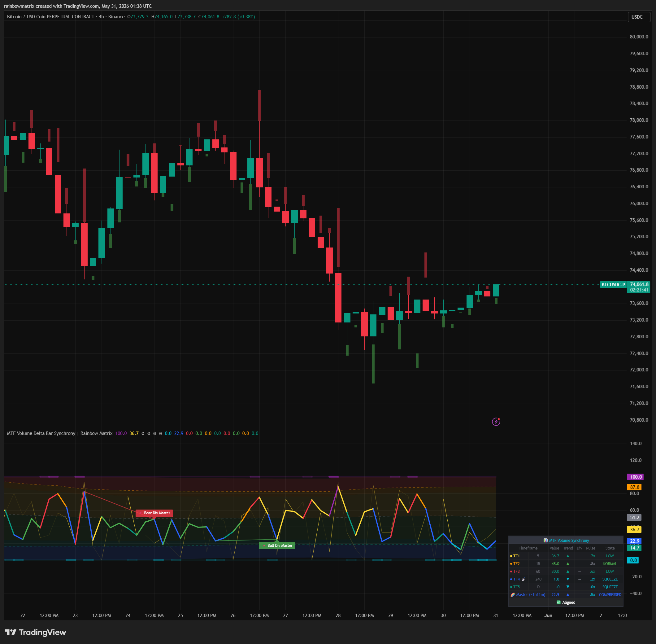Click the MTF Volume Synchrony table title
This screenshot has height=644, width=656.
click(x=569, y=541)
